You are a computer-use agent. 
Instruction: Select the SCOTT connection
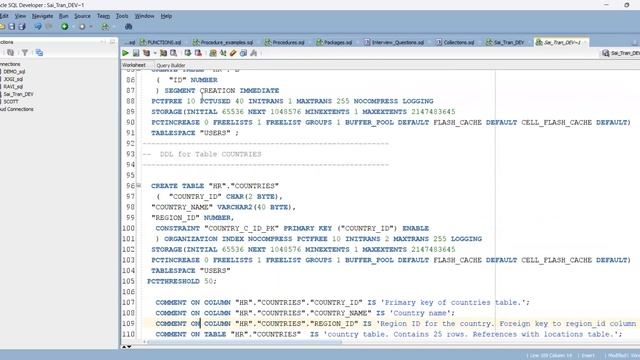(x=11, y=102)
